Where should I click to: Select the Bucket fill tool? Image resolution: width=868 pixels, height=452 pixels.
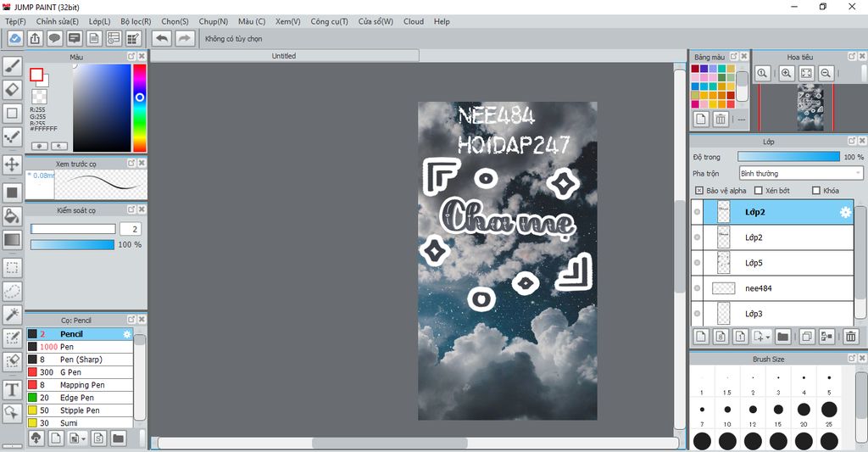tap(12, 216)
